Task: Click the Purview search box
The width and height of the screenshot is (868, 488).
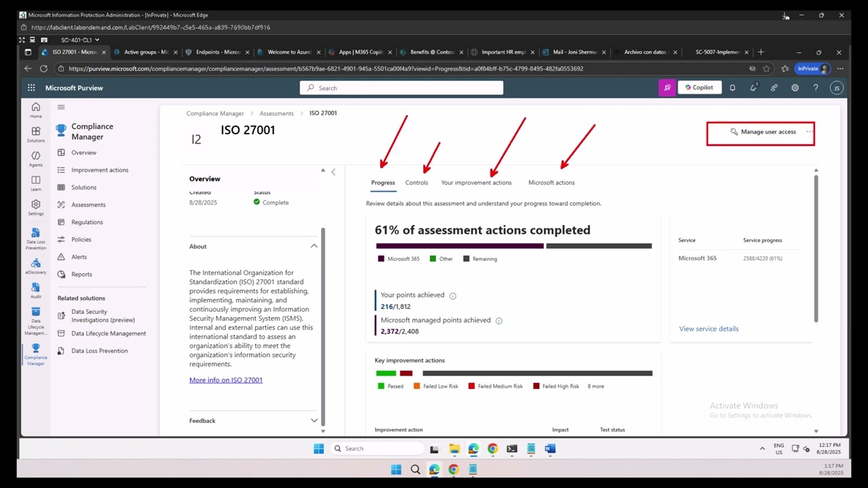Action: [x=401, y=88]
